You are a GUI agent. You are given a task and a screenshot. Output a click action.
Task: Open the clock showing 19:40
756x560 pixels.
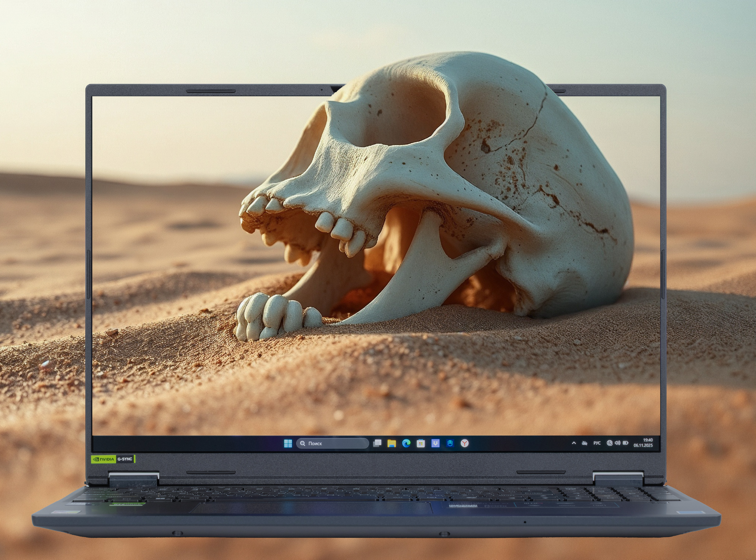(x=648, y=440)
